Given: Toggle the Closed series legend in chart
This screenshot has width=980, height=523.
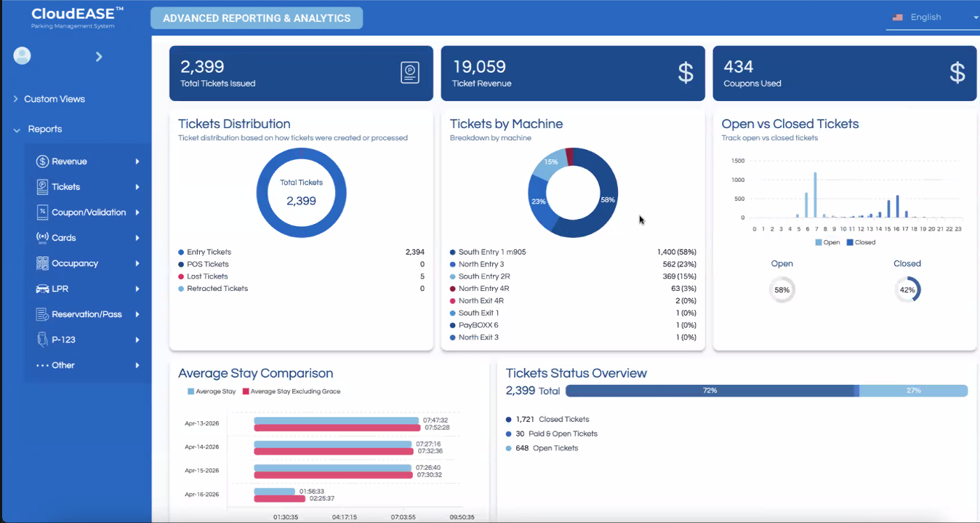Looking at the screenshot, I should (x=860, y=242).
